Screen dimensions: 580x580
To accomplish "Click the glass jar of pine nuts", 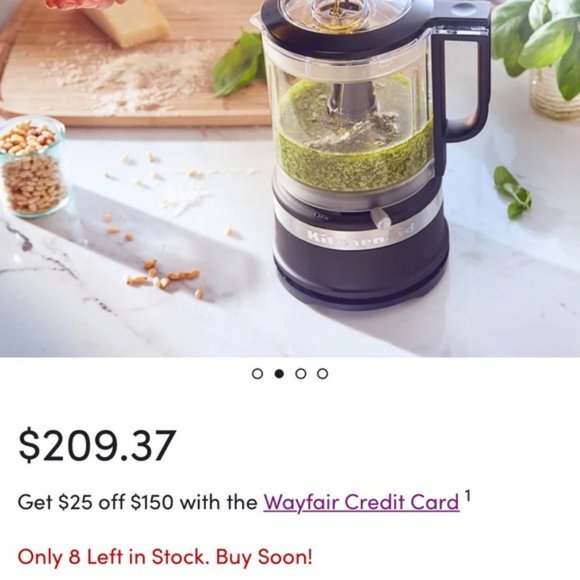I will pos(31,166).
